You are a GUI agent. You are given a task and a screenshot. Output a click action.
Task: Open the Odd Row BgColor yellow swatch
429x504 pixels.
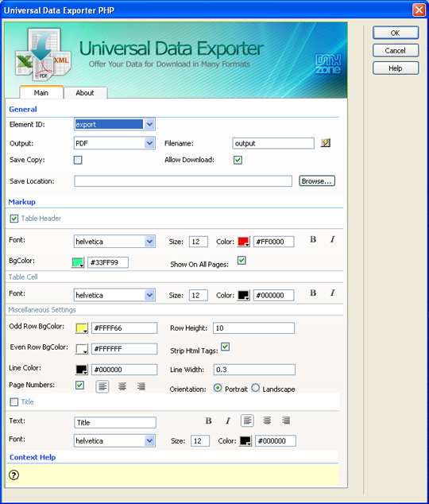coord(82,328)
